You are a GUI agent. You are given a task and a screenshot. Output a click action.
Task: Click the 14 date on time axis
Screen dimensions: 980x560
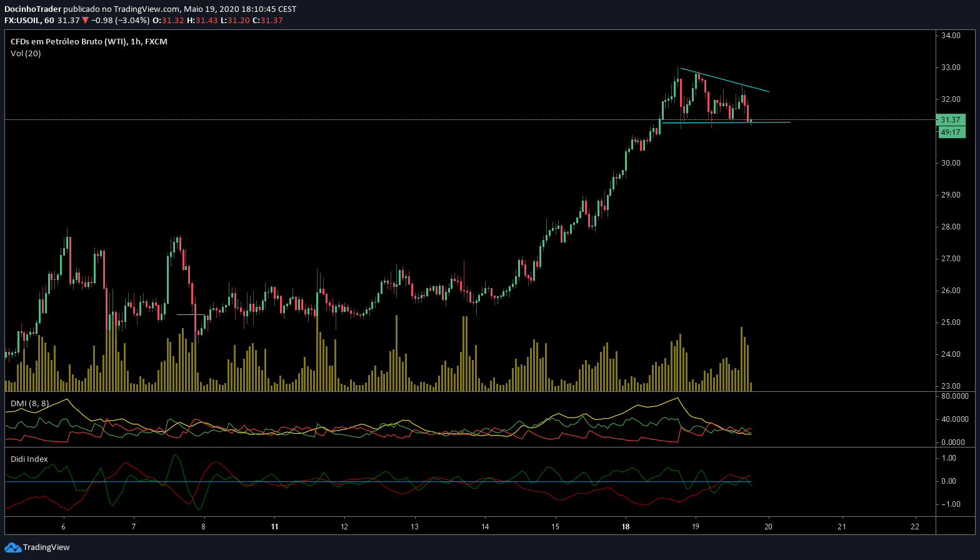pyautogui.click(x=486, y=527)
